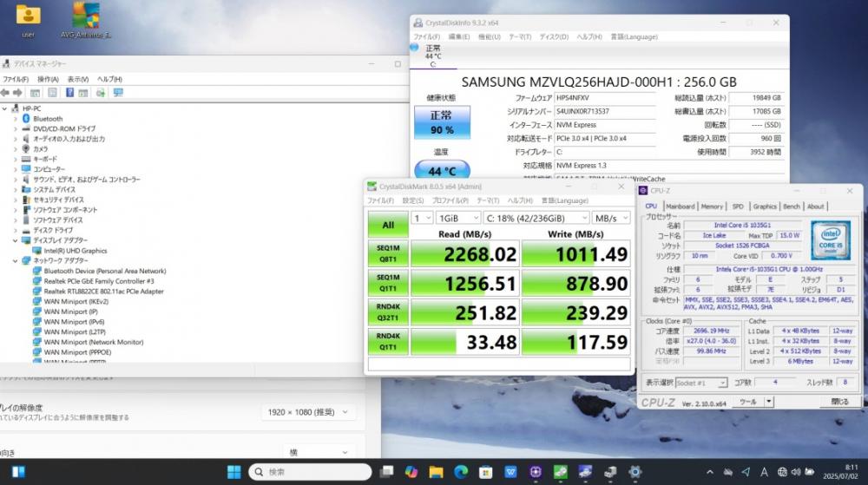
Task: Select Realtek RTL8822CE 802.11ac PCIe Adapter
Action: point(103,292)
